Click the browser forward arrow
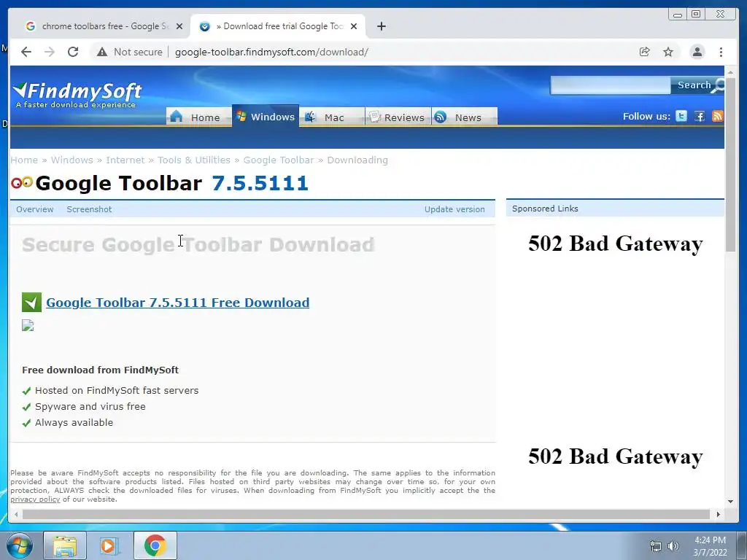Image resolution: width=747 pixels, height=560 pixels. (x=50, y=52)
